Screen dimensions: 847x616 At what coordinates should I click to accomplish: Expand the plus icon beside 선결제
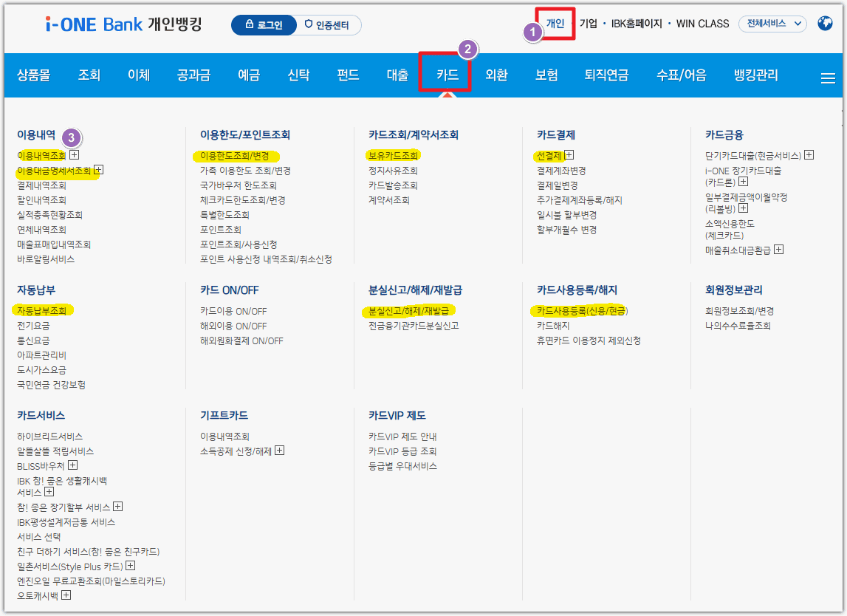pyautogui.click(x=569, y=155)
